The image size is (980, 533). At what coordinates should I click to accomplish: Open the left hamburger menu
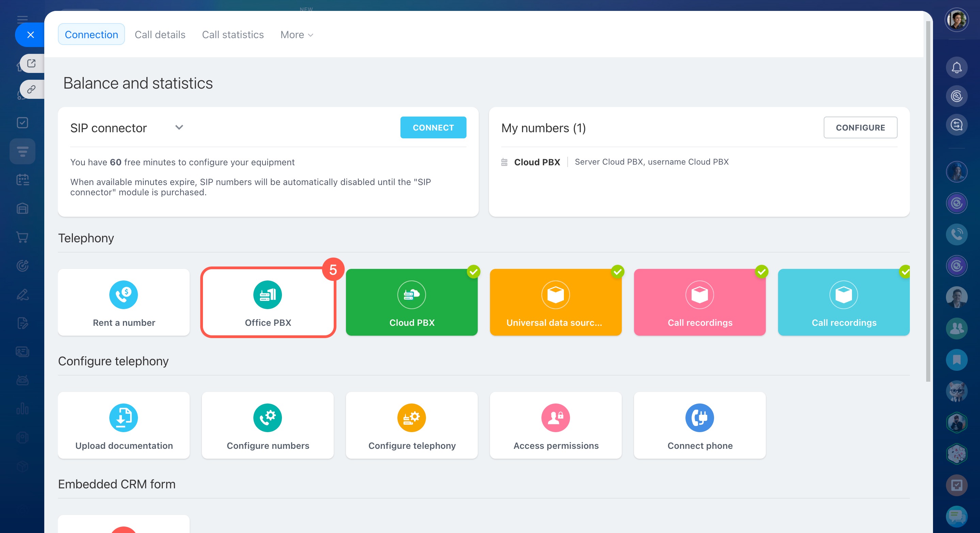22,19
